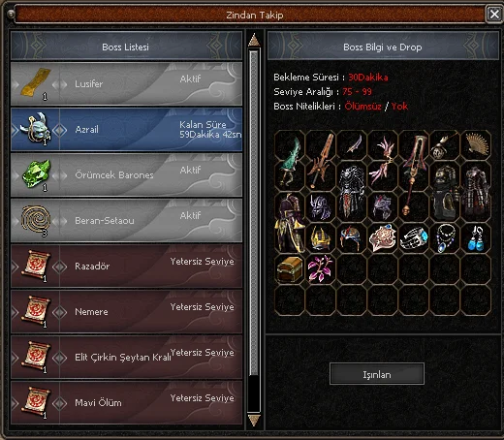Select the Nemere boss entry
The width and height of the screenshot is (504, 440).
point(127,312)
